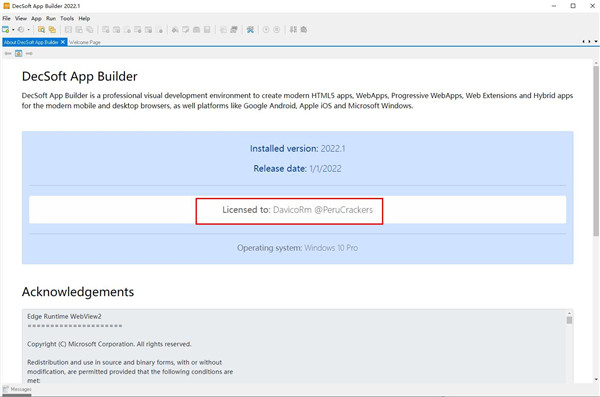Screen dimensions: 600x397
Task: Open the File menu
Action: click(7, 18)
